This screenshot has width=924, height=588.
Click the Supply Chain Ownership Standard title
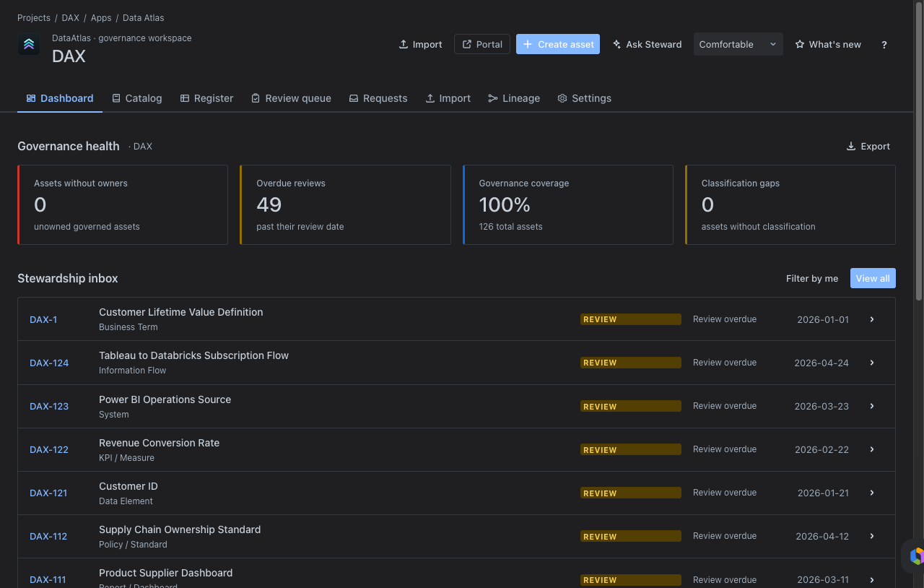180,529
